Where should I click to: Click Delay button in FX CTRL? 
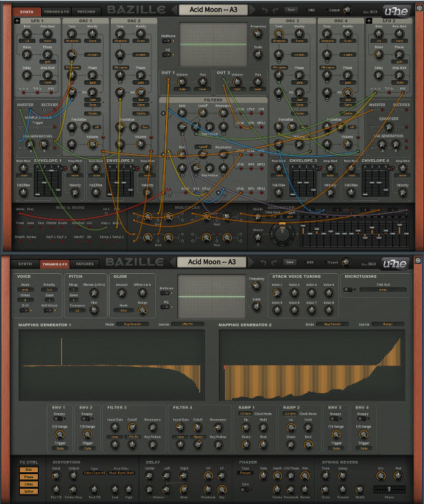point(29,484)
